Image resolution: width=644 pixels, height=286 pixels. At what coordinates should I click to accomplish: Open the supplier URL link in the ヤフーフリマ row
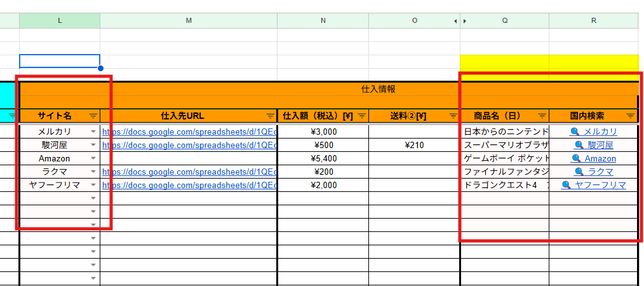(189, 185)
